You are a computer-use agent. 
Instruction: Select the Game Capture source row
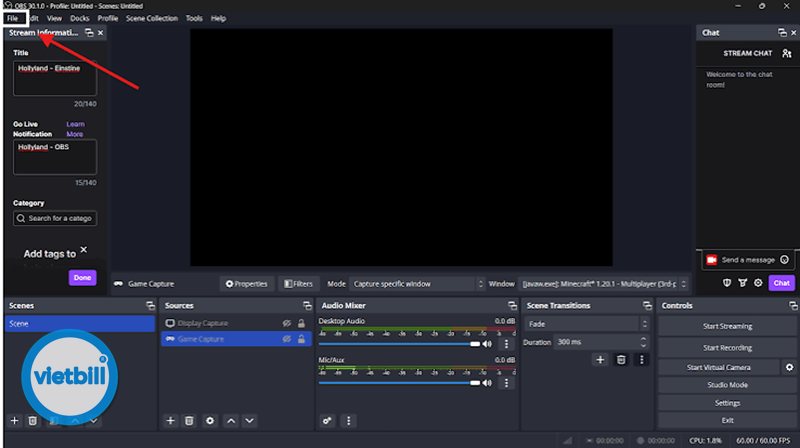236,339
